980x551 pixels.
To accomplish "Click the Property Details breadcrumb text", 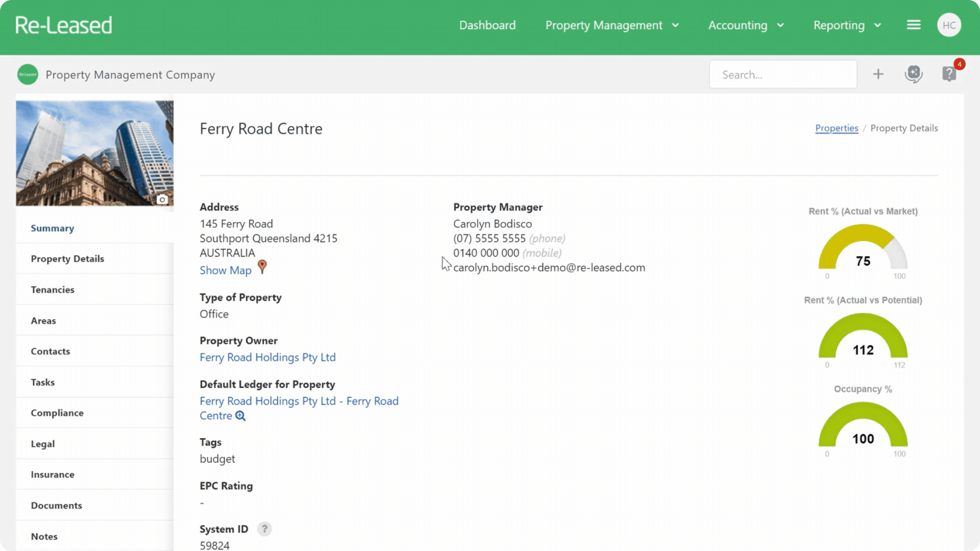I will click(904, 128).
